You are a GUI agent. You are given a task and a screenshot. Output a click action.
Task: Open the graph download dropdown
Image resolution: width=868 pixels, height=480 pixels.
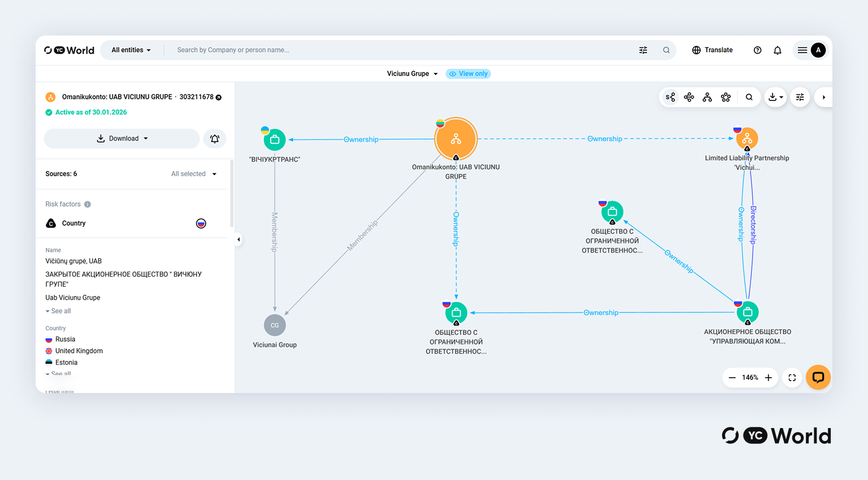tap(775, 97)
